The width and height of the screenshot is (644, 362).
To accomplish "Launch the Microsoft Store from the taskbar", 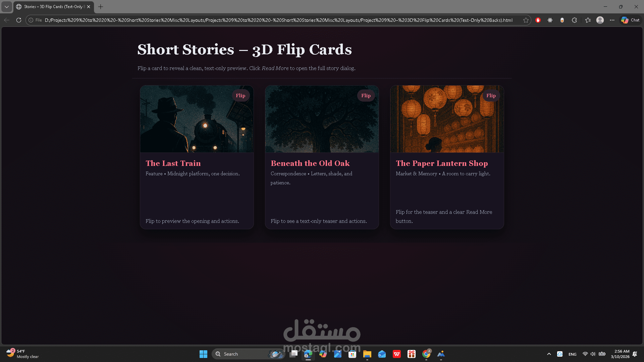I will point(352,354).
